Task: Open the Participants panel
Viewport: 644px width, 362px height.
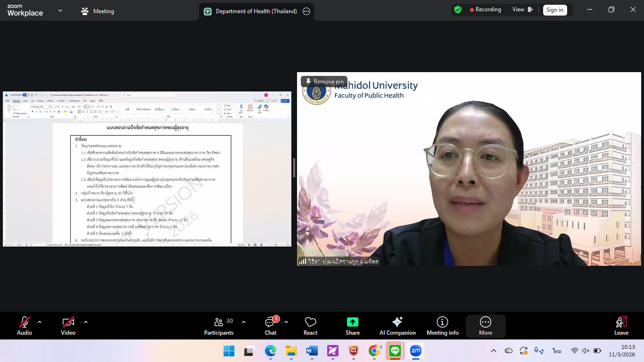Action: click(219, 326)
